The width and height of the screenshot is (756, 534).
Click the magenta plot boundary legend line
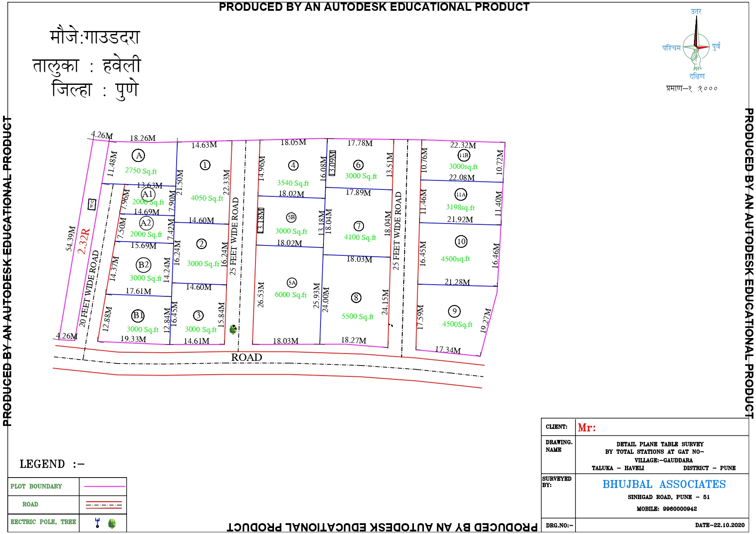[104, 486]
